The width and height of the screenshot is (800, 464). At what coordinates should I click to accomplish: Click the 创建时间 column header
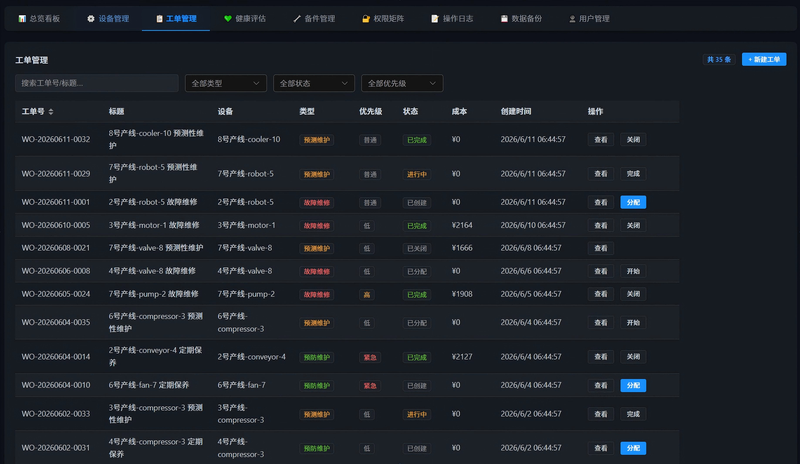516,112
